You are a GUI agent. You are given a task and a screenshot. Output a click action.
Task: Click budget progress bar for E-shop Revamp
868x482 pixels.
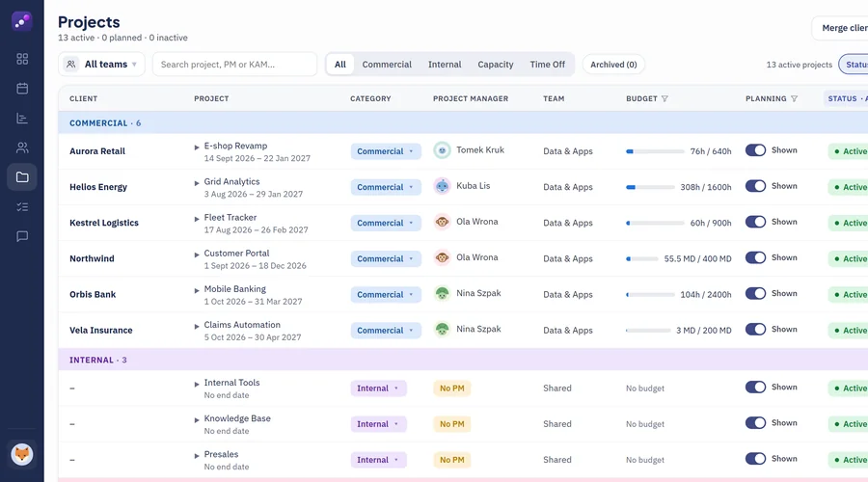[x=655, y=151]
